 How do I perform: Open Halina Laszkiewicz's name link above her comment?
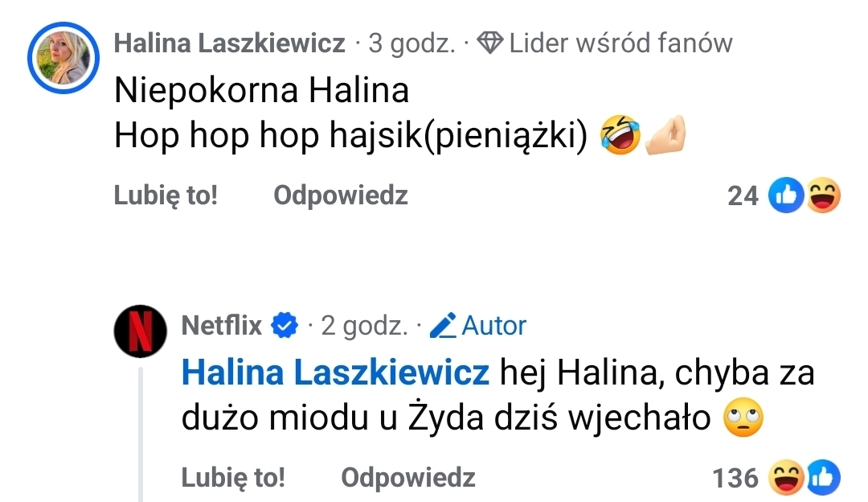coord(230,43)
